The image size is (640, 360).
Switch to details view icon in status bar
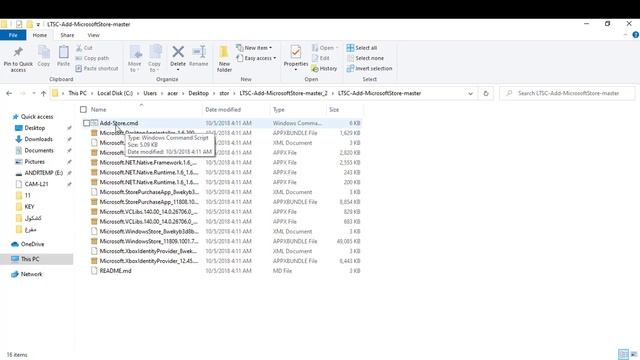click(623, 354)
